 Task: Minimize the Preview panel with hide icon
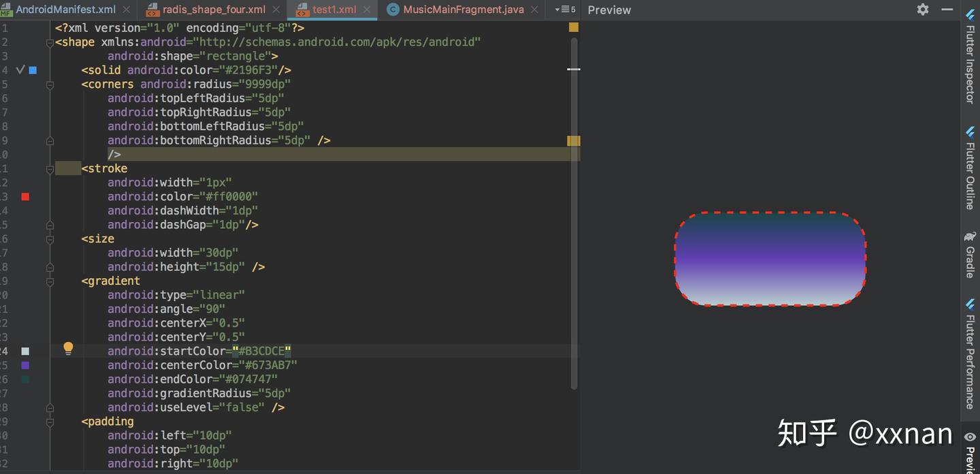pos(947,10)
